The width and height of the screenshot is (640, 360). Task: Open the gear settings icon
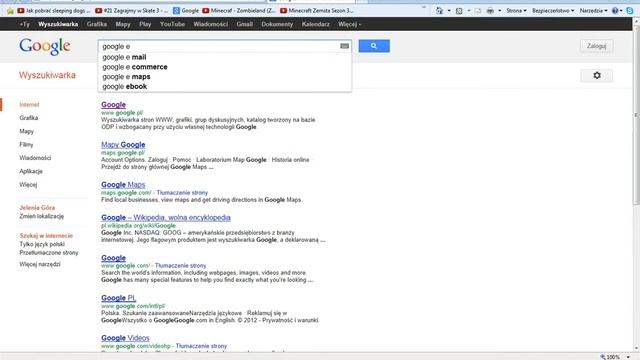pos(597,76)
